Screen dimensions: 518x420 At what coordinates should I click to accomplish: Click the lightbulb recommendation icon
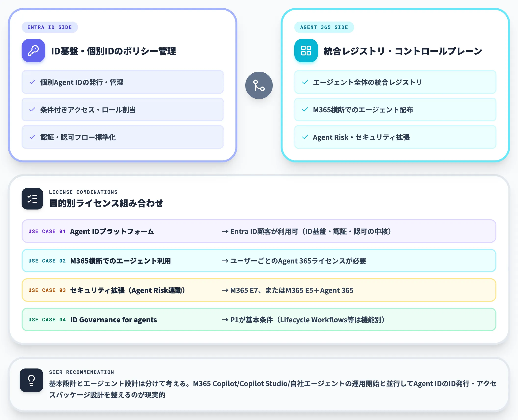(31, 380)
